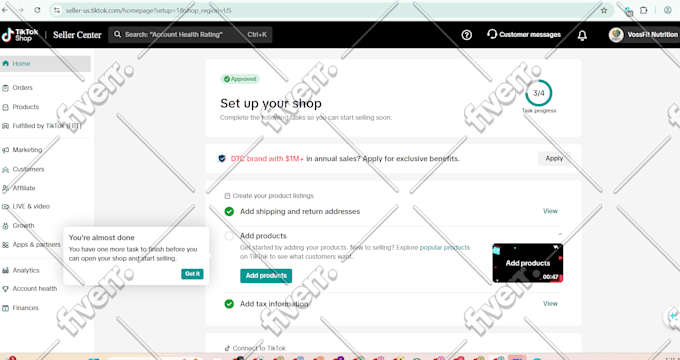Dismiss the tooltip with Got it
680x360 pixels.
[192, 274]
